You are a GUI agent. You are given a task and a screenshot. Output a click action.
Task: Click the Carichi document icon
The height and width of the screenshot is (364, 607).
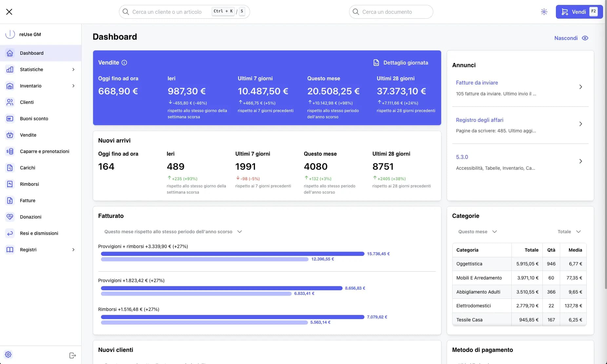pos(10,168)
